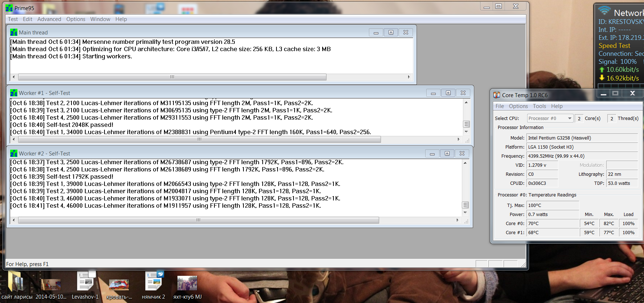
Task: Click the TDP value 53.0 watts
Action: (x=622, y=183)
